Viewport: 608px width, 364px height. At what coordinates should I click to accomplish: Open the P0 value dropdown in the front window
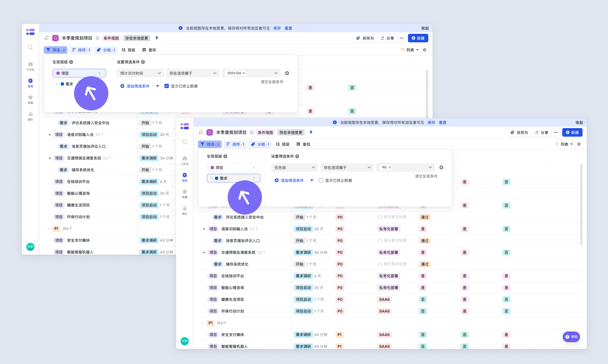pyautogui.click(x=405, y=168)
